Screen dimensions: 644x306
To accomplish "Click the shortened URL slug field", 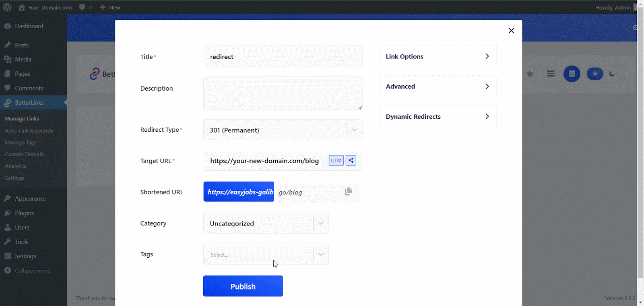I will (308, 192).
